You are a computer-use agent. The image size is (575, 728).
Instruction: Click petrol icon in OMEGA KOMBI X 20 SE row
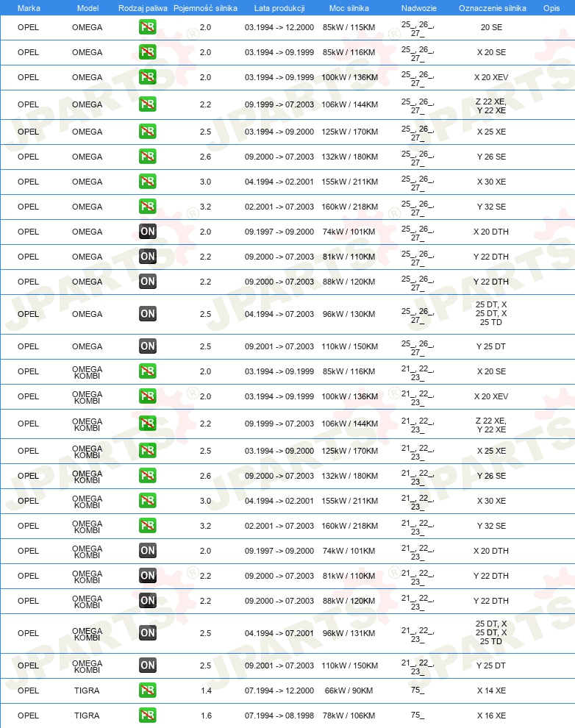click(x=148, y=371)
